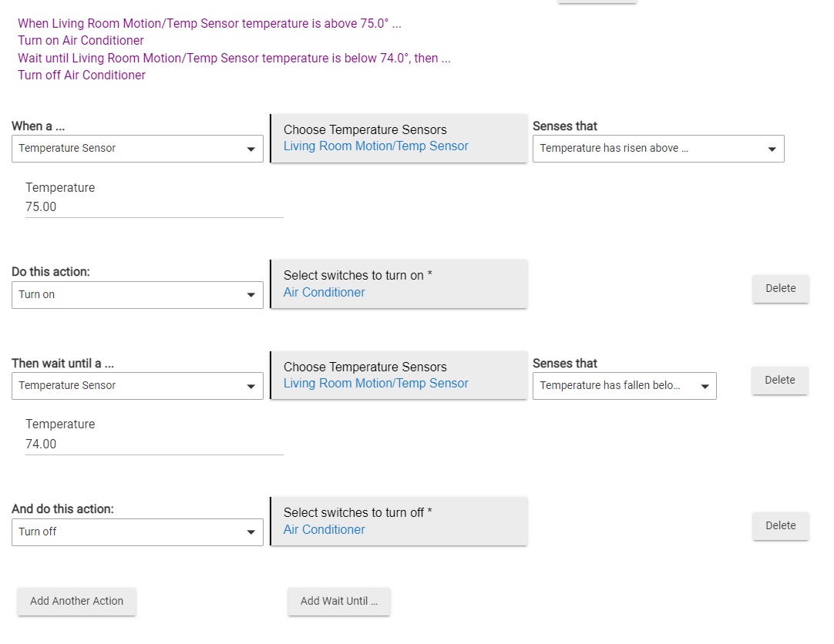
Task: Open the 'Do this action' Turn on dropdown
Action: click(137, 295)
